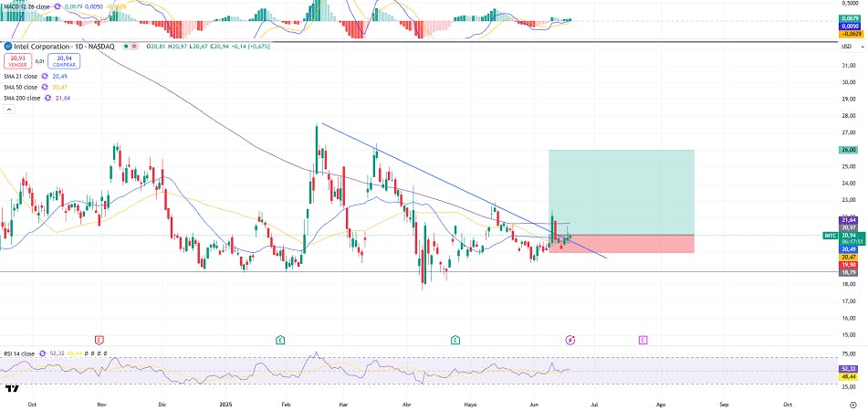
Task: Click the pink icon beside market status
Action: coord(136,47)
